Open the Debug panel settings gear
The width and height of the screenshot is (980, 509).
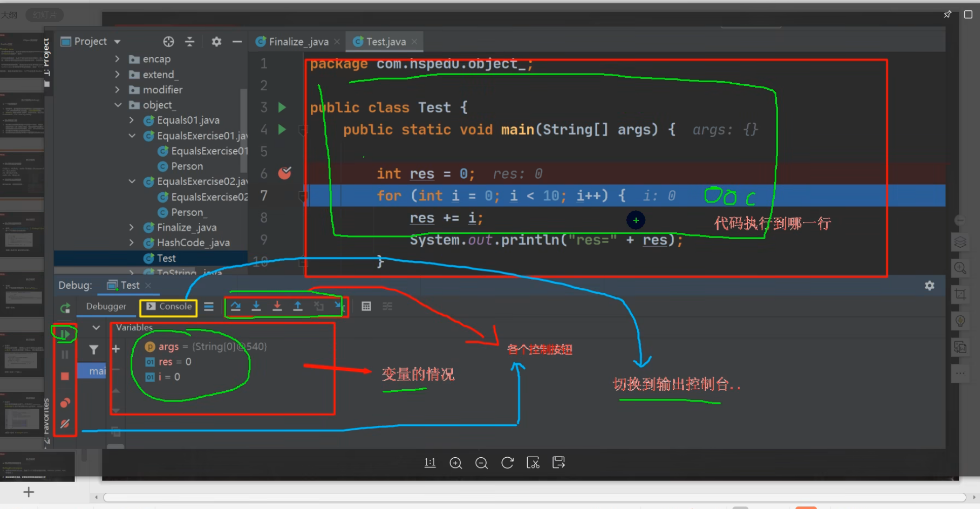coord(929,285)
